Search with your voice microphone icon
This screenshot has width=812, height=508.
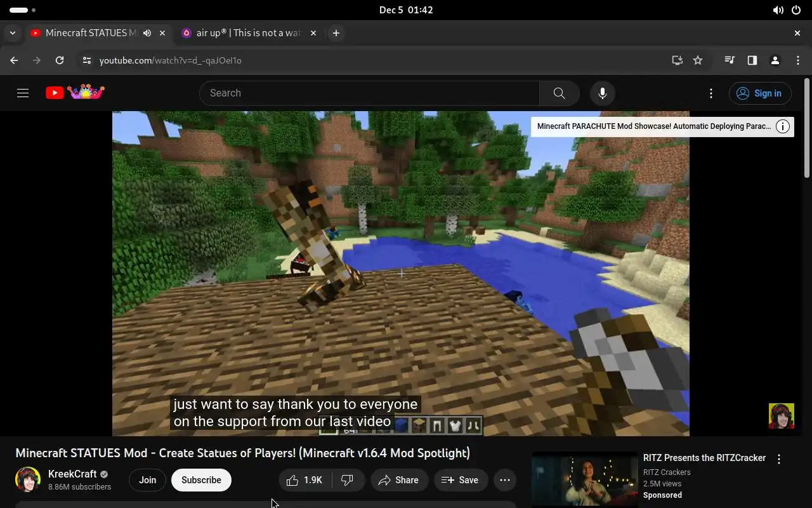click(602, 93)
